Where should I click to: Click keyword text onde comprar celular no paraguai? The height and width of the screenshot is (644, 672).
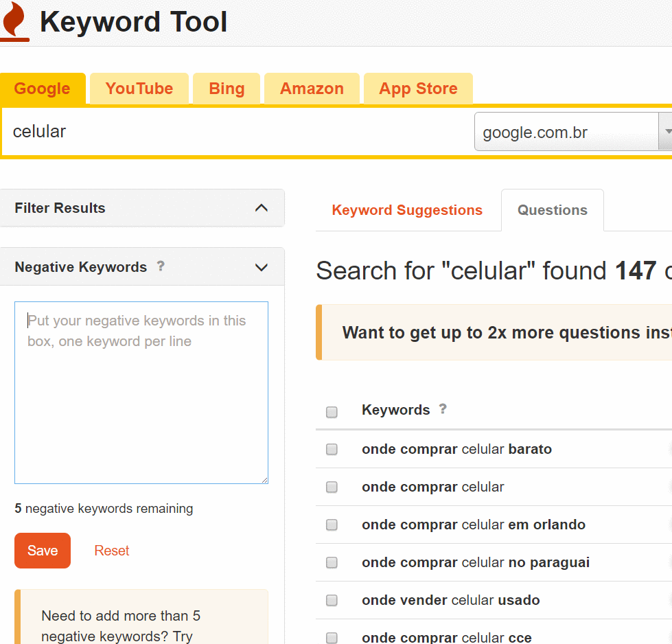coord(476,562)
